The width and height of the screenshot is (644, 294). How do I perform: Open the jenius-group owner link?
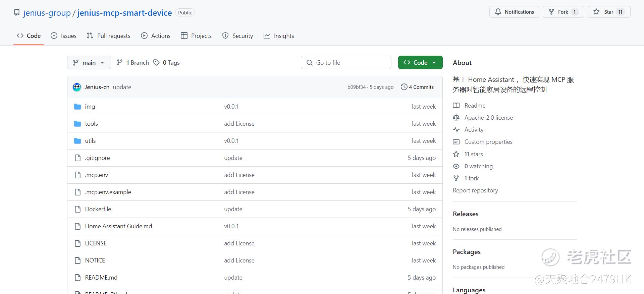point(47,13)
